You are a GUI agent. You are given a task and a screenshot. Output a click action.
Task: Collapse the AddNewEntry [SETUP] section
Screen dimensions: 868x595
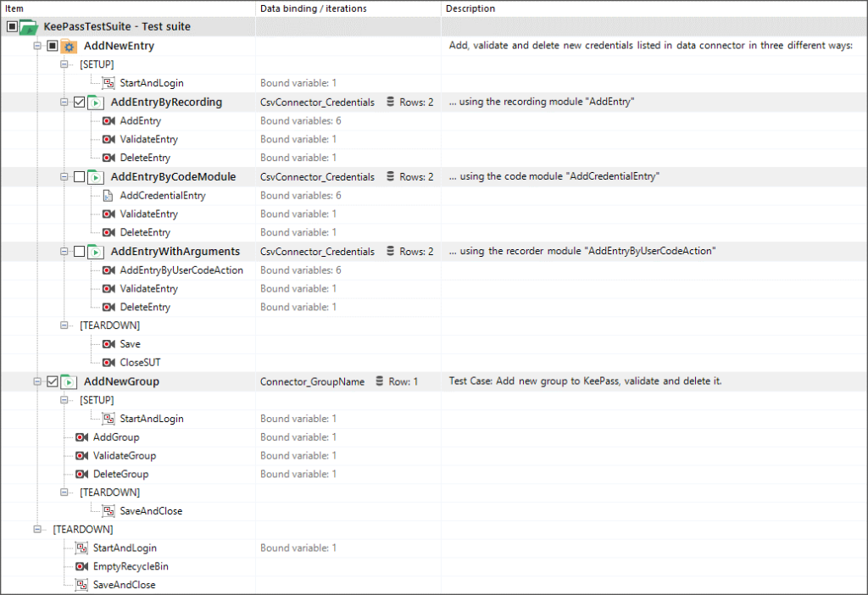[64, 64]
